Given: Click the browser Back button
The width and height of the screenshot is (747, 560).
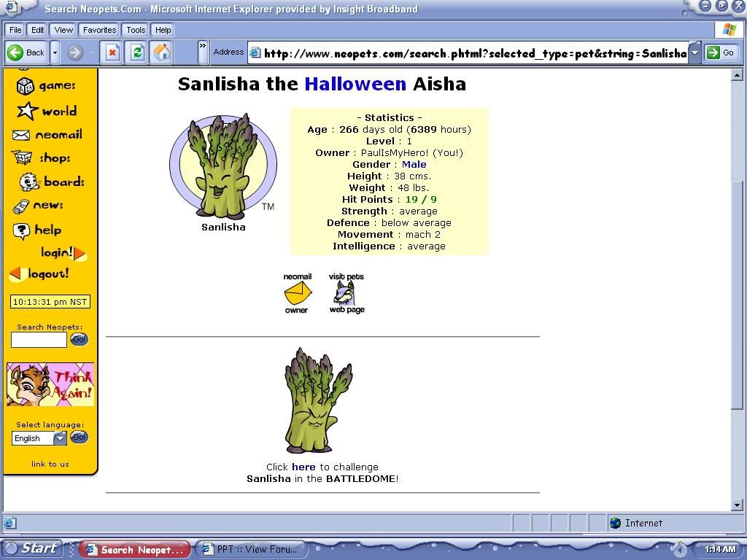Looking at the screenshot, I should 27,52.
